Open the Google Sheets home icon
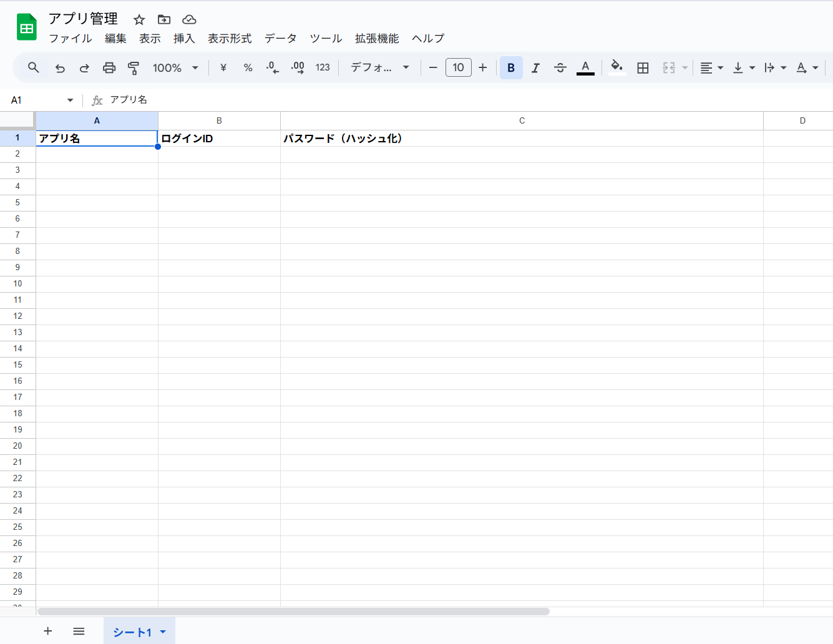This screenshot has width=833, height=644. click(27, 27)
